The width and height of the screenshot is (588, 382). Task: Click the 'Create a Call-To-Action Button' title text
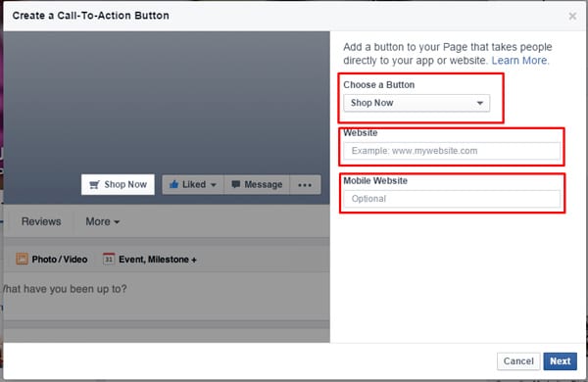pos(91,16)
